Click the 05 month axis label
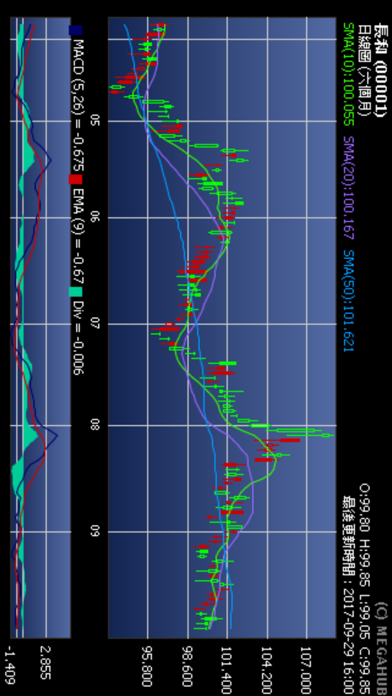The width and height of the screenshot is (392, 696). pyautogui.click(x=94, y=121)
